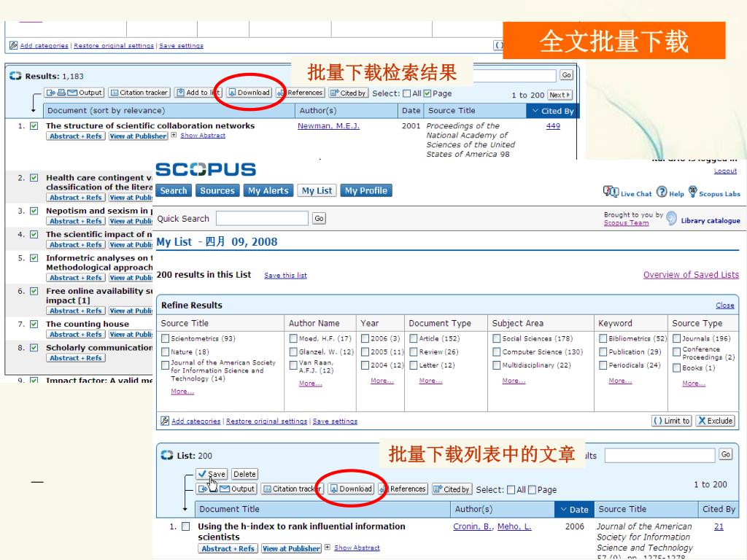Screen dimensions: 747x560
Task: Expand Show Abstract for h-index article
Action: [x=357, y=548]
